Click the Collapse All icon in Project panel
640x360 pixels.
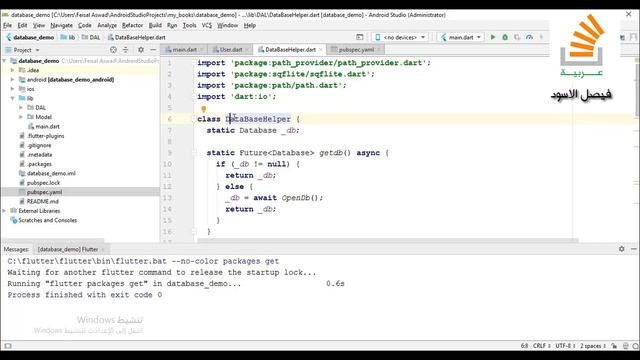point(126,50)
